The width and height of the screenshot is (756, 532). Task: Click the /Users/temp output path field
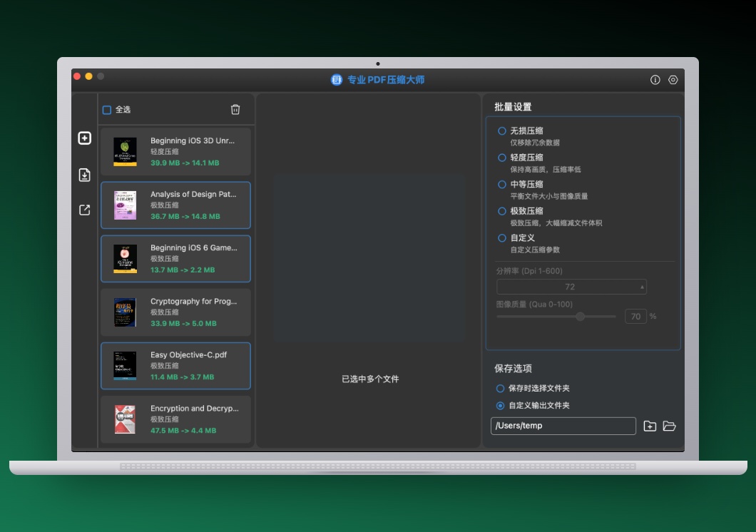pyautogui.click(x=563, y=426)
